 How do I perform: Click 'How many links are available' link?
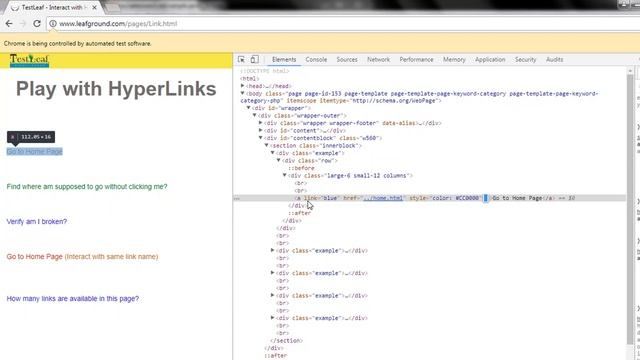(73, 299)
